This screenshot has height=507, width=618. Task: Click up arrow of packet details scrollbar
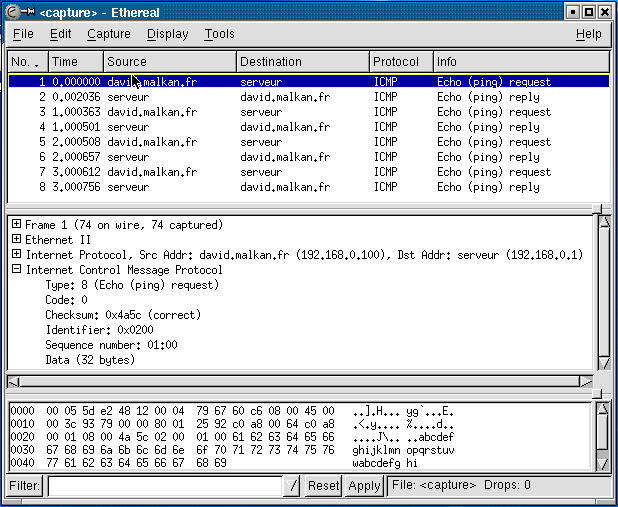[x=604, y=223]
